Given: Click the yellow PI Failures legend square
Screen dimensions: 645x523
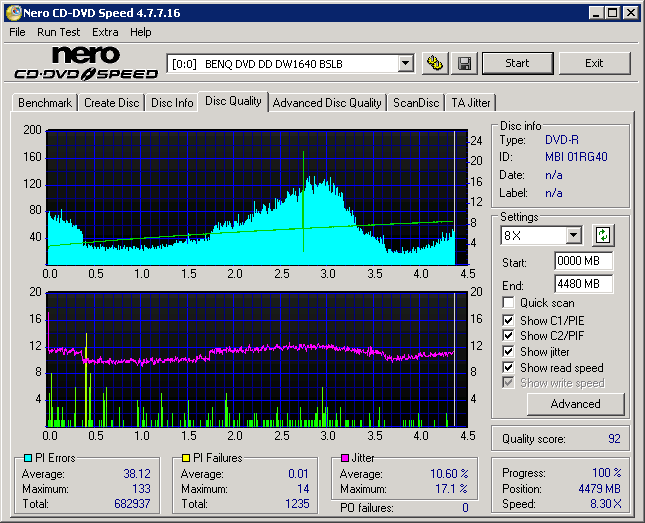Looking at the screenshot, I should click(186, 458).
